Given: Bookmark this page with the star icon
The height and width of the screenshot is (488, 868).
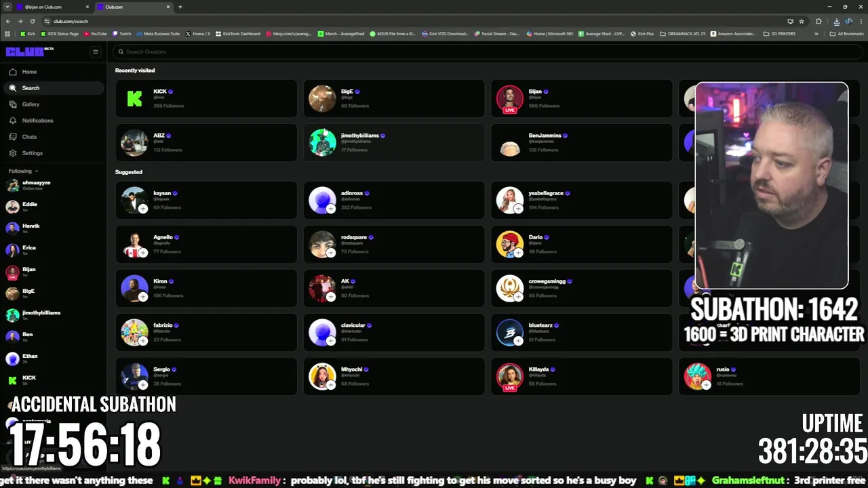Looking at the screenshot, I should click(x=801, y=21).
